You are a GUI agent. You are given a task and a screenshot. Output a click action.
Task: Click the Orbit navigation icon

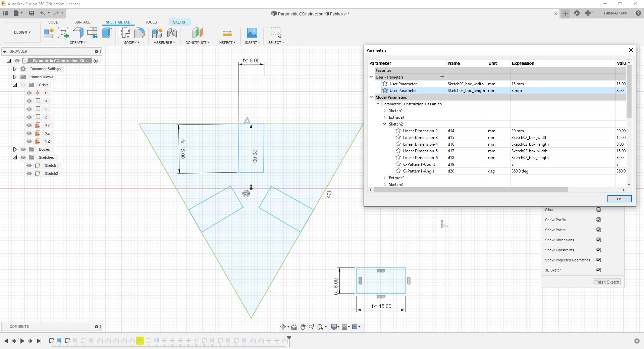[x=283, y=327]
